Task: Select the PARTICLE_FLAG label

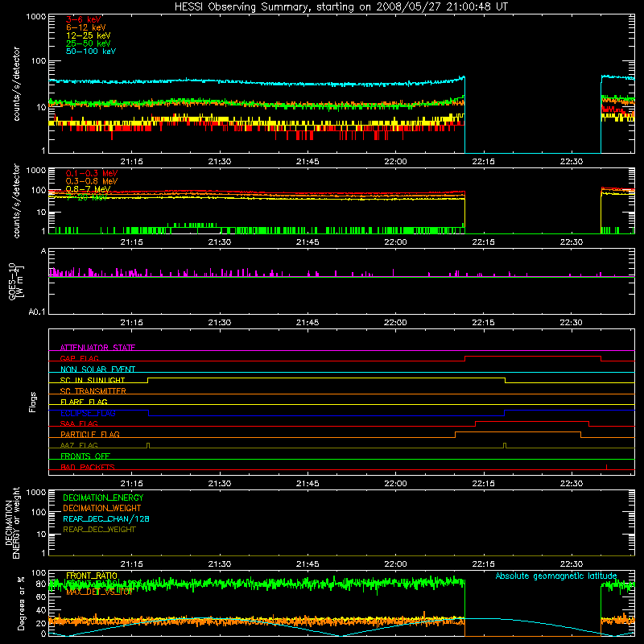Action: tap(90, 434)
